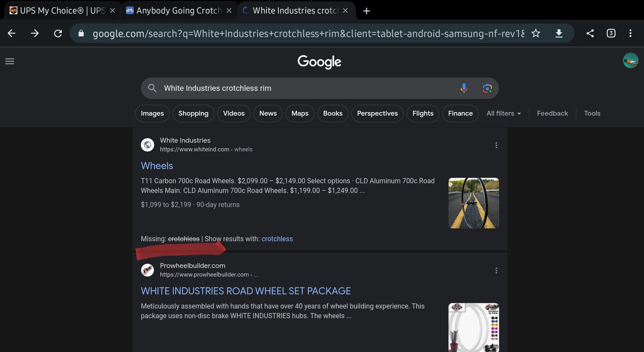
Task: Expand the All filters dropdown
Action: [x=504, y=113]
